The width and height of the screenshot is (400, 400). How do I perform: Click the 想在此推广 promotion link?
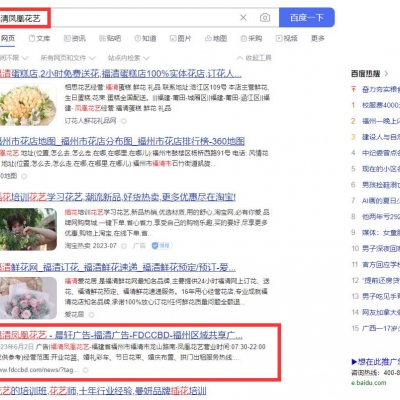[x=376, y=362]
